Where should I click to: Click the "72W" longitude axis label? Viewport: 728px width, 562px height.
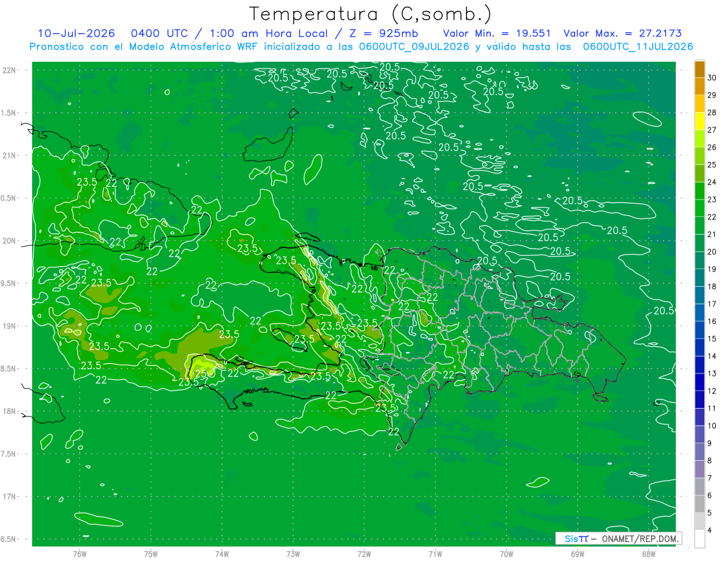coord(365,554)
